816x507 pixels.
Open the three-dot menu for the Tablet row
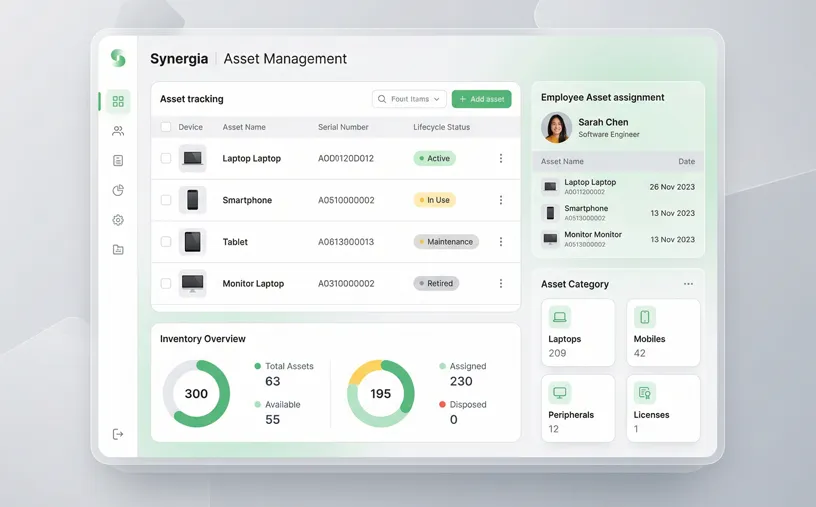pos(501,242)
